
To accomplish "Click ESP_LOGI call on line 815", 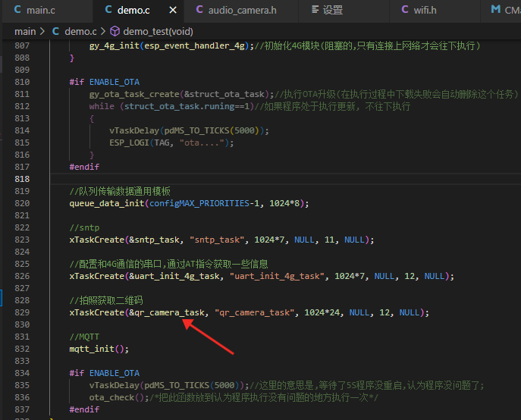I will (129, 143).
